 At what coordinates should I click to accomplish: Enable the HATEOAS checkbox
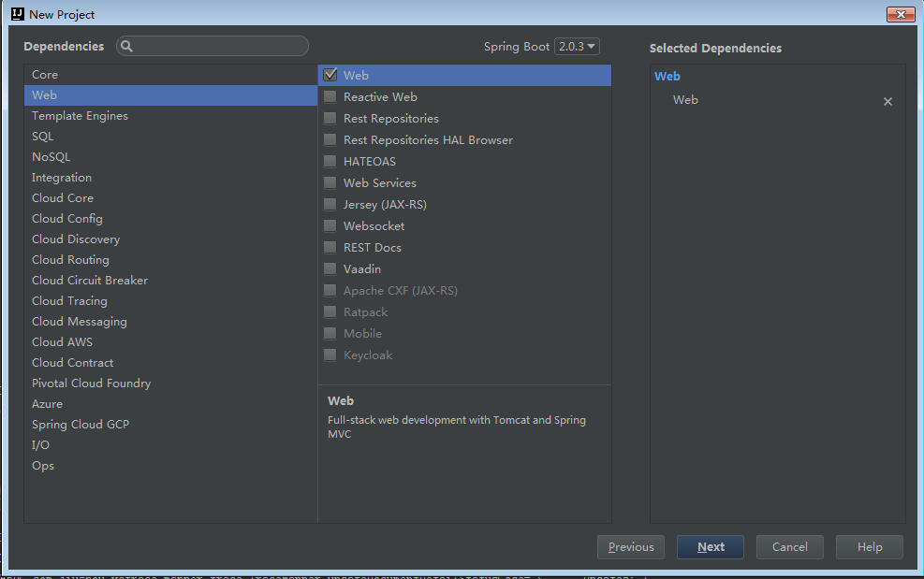(x=330, y=161)
